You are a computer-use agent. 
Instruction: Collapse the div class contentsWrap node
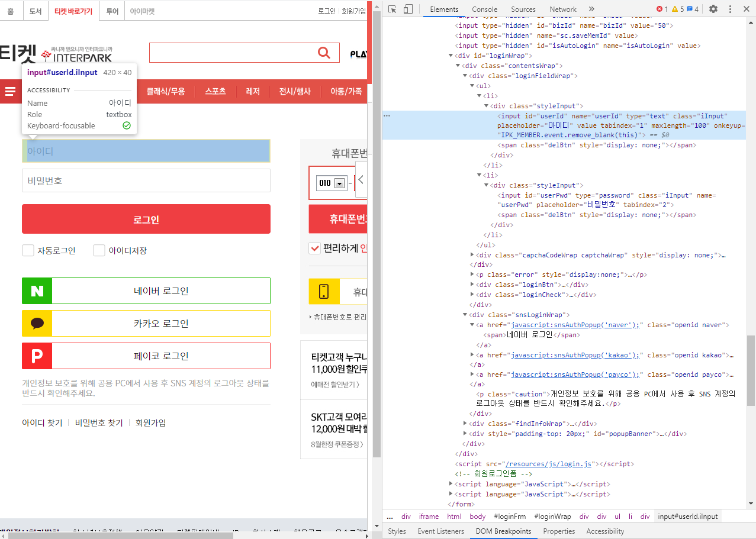tap(458, 66)
